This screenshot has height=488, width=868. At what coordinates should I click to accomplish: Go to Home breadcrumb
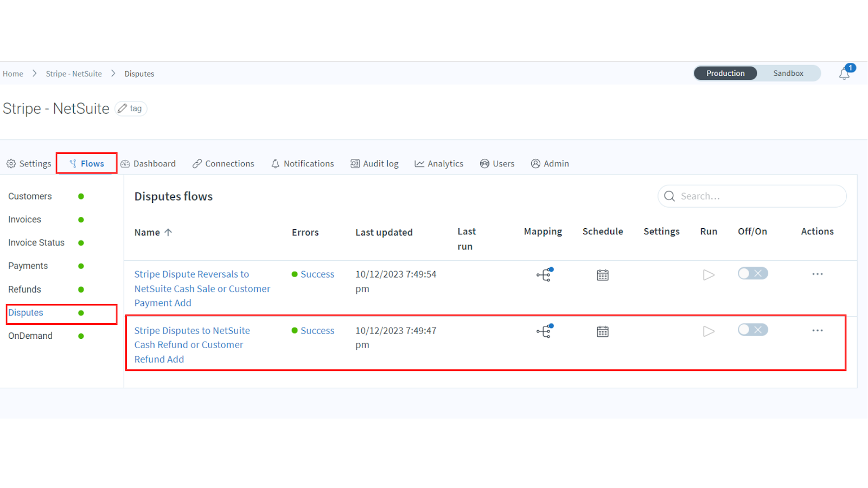coord(13,74)
